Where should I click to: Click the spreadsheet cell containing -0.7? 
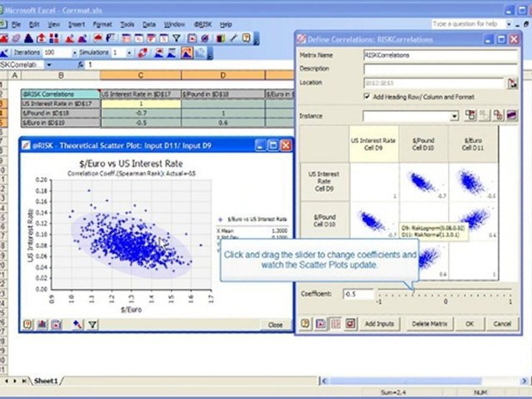click(x=141, y=113)
